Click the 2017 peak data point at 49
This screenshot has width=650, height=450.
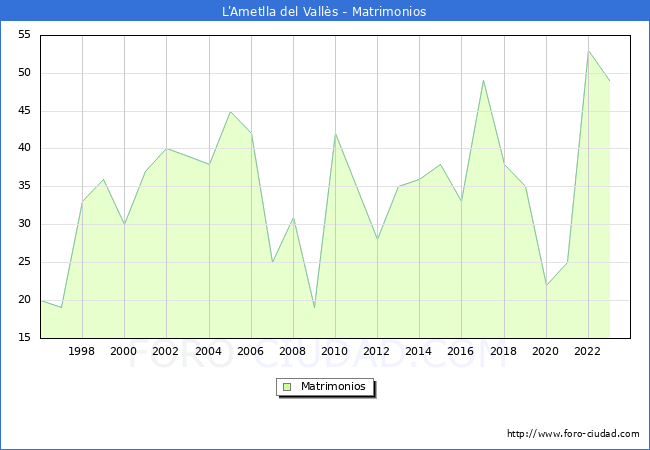(x=483, y=81)
